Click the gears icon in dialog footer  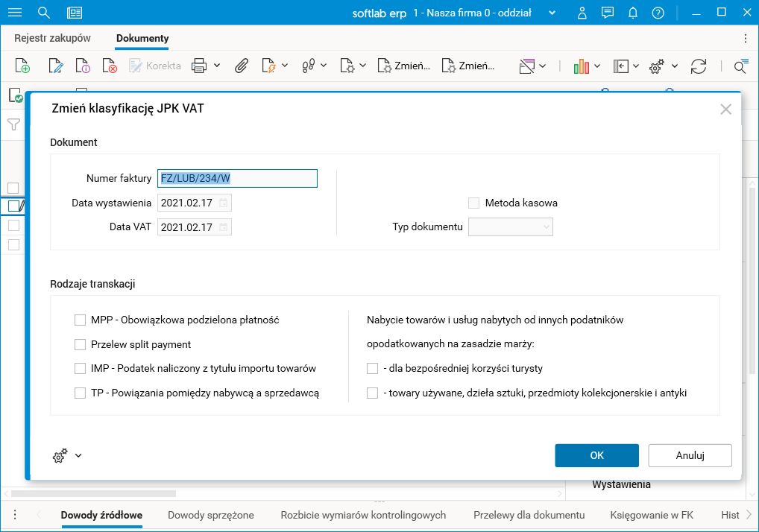(60, 455)
